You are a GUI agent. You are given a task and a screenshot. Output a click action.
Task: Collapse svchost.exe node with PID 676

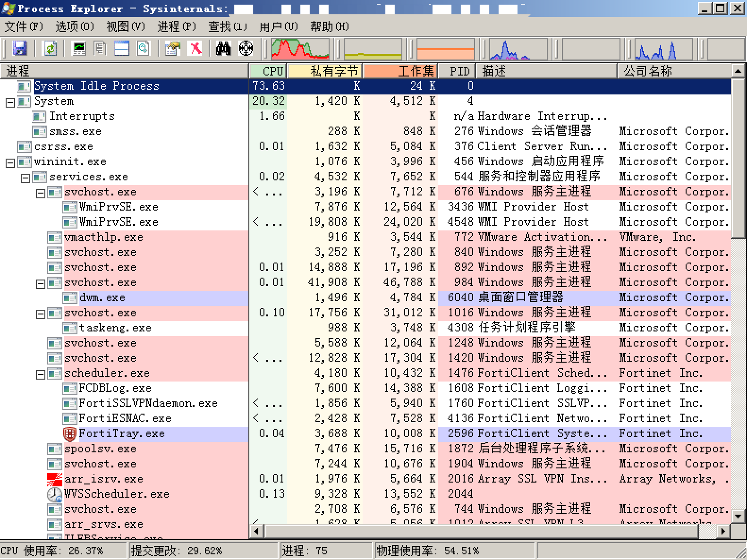(40, 193)
